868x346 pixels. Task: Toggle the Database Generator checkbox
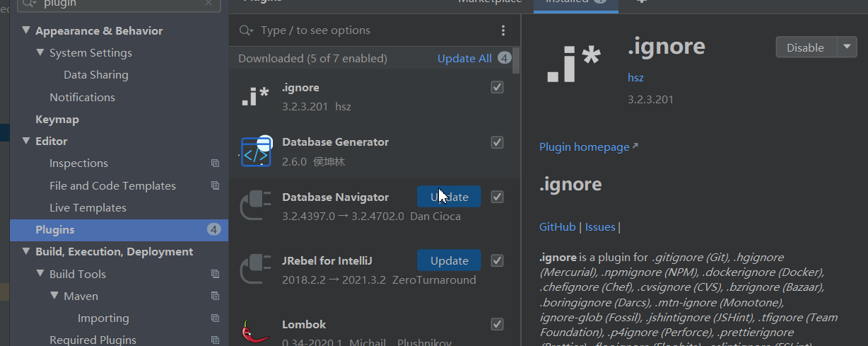[x=497, y=142]
